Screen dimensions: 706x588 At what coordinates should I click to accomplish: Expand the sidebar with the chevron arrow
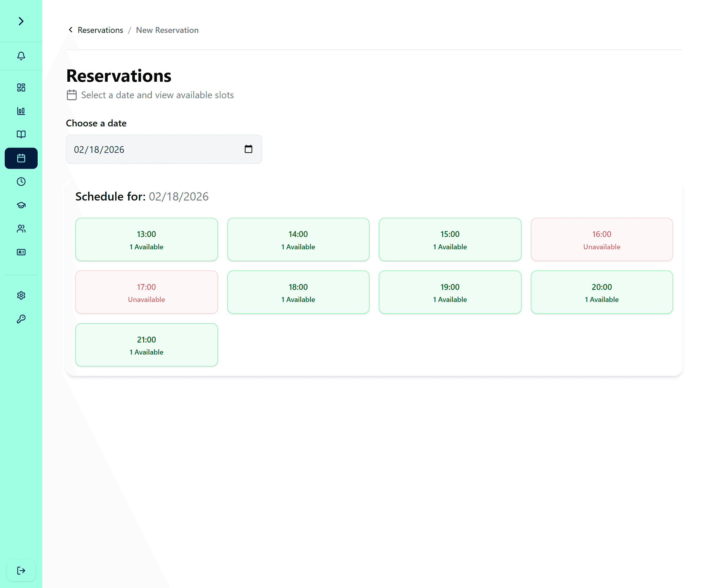pyautogui.click(x=21, y=21)
